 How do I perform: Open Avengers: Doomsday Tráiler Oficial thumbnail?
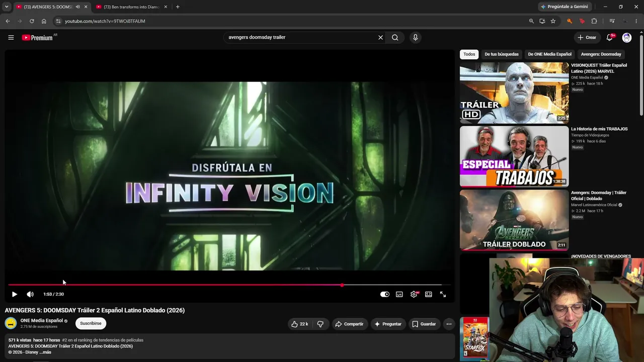click(514, 220)
